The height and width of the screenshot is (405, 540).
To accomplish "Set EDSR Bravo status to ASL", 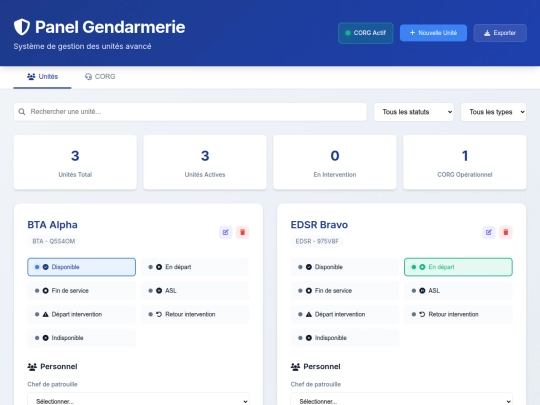I will click(x=458, y=291).
